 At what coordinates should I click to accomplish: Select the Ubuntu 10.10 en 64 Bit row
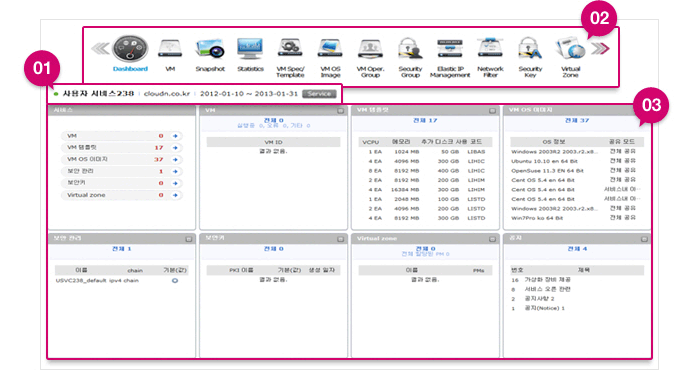[576, 161]
